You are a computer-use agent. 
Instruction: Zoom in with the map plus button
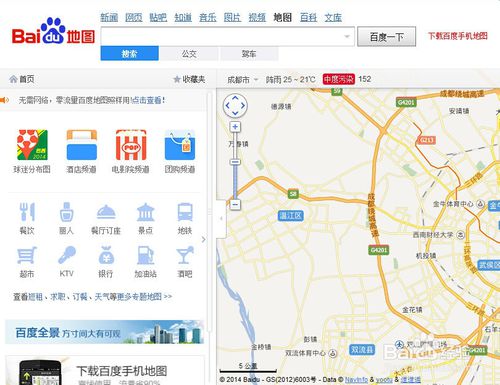point(235,127)
